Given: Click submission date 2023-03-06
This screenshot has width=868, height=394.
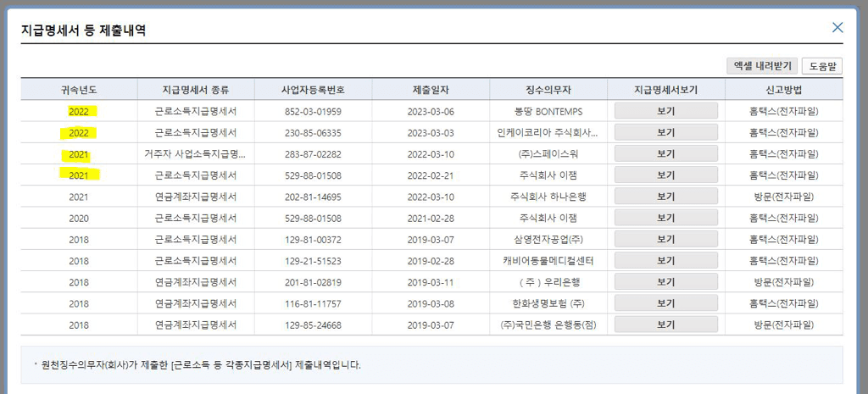Looking at the screenshot, I should click(431, 111).
